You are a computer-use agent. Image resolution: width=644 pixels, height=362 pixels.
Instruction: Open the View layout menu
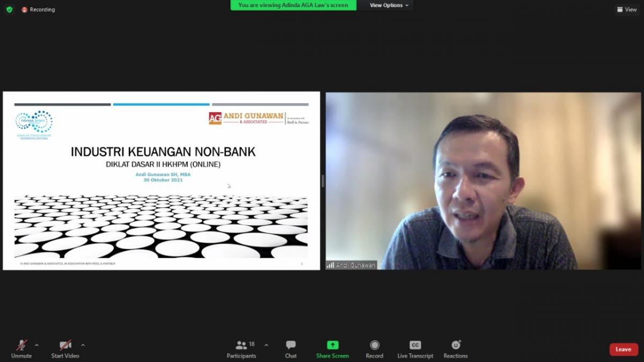627,10
